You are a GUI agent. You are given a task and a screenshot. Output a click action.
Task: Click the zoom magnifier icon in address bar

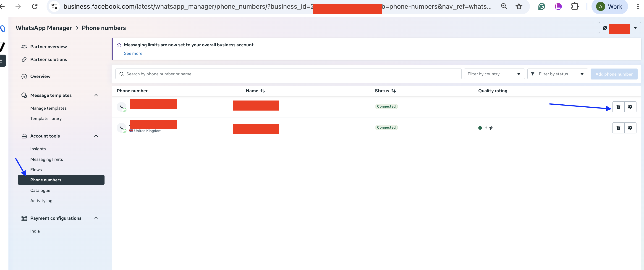(x=504, y=6)
